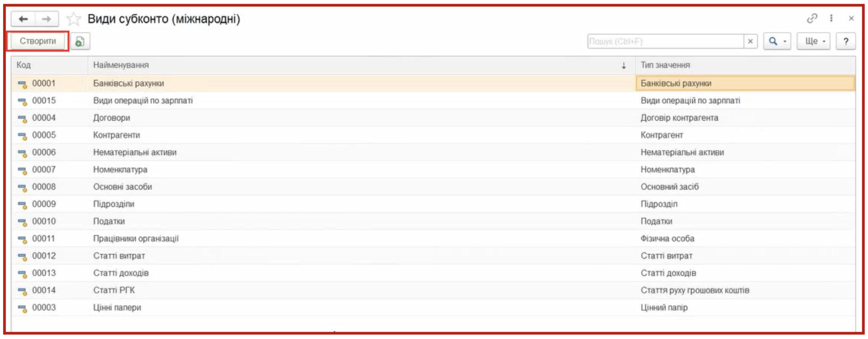Click the Тип значення column header

click(x=745, y=65)
